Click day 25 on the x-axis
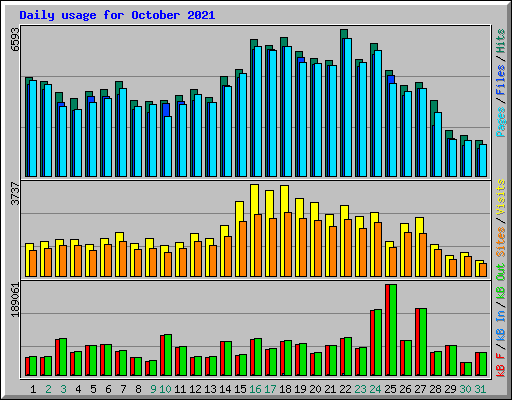Viewport: 512px width, 400px height. click(390, 389)
